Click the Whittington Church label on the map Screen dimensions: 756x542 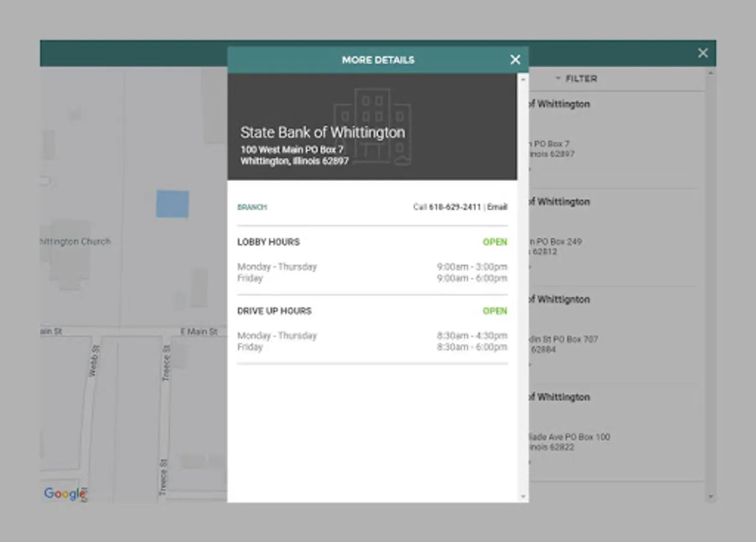(x=75, y=241)
